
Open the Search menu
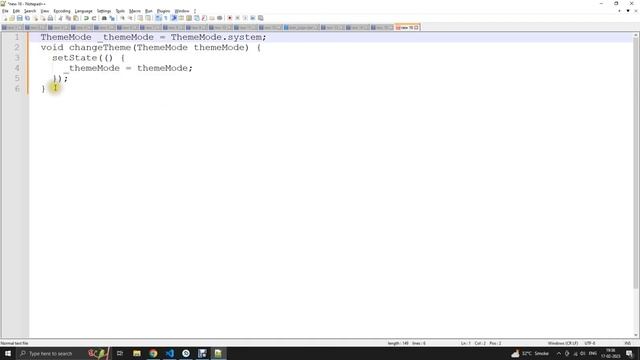tap(30, 11)
